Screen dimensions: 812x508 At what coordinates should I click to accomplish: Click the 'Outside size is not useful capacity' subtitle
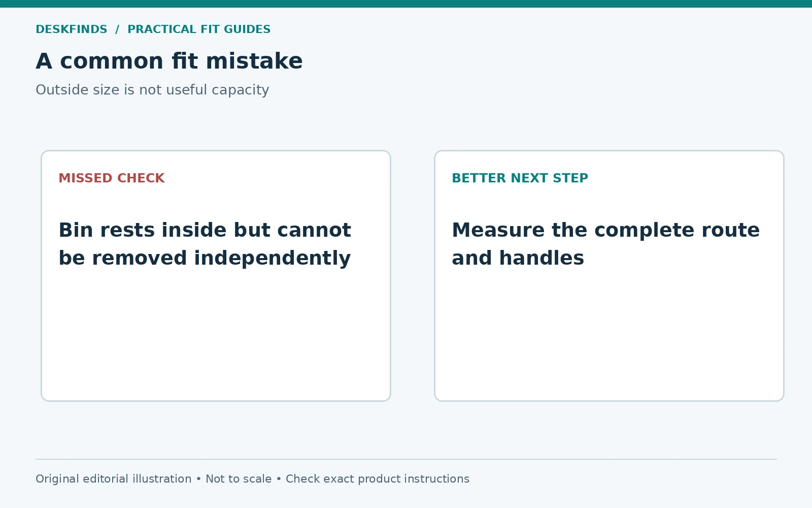pos(152,90)
